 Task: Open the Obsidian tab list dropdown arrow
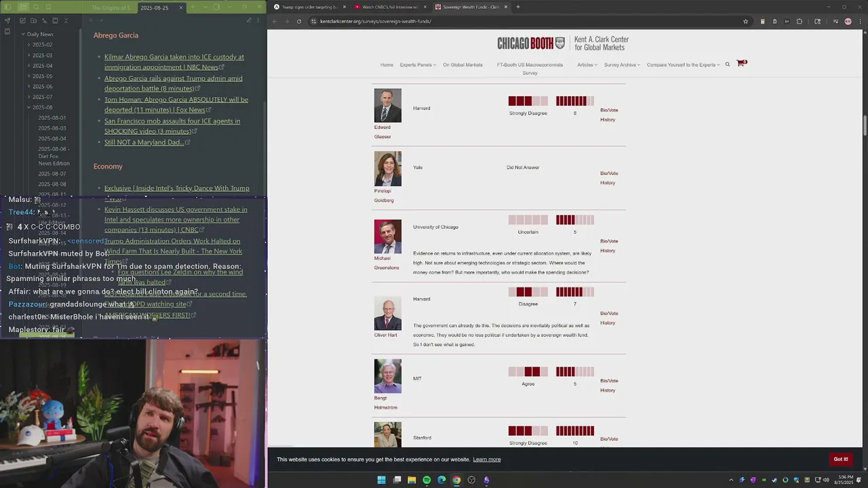[x=205, y=7]
